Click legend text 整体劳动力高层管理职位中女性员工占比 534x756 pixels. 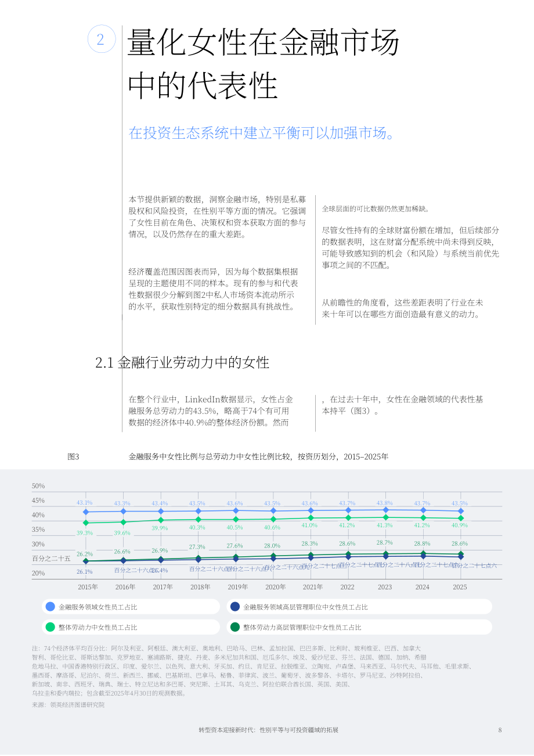click(x=302, y=627)
